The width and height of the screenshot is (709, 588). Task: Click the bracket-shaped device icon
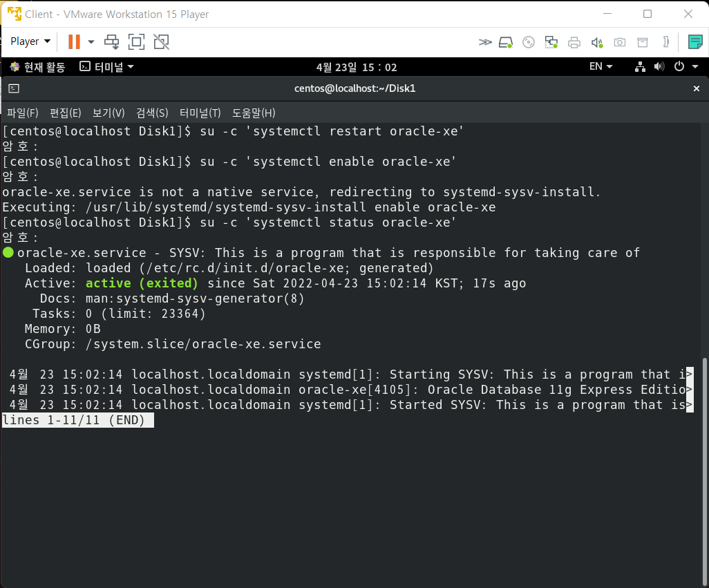click(x=665, y=42)
